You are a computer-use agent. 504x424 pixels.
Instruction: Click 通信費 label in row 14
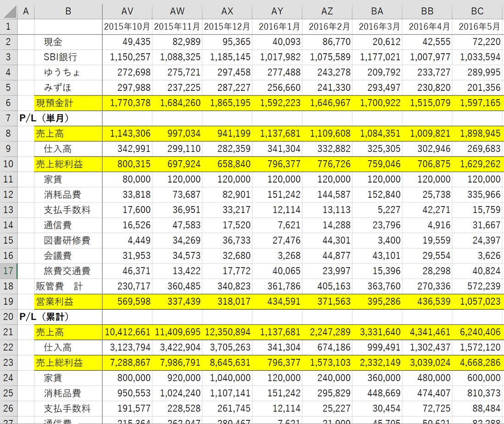pyautogui.click(x=68, y=225)
